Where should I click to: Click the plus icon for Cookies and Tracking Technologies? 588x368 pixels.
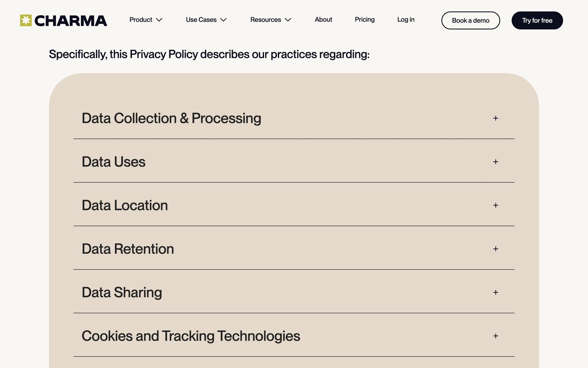496,336
